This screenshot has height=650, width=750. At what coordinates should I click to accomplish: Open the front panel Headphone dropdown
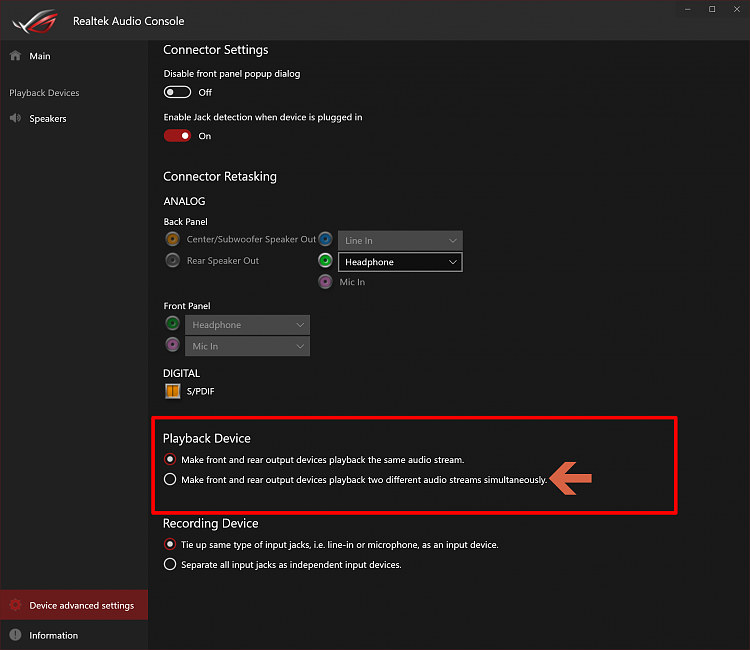point(247,325)
